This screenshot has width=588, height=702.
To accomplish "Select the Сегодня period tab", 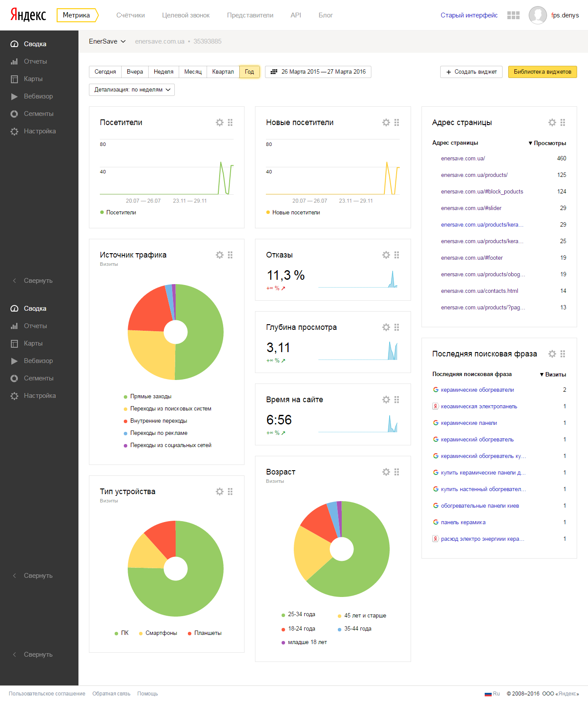I will 105,72.
